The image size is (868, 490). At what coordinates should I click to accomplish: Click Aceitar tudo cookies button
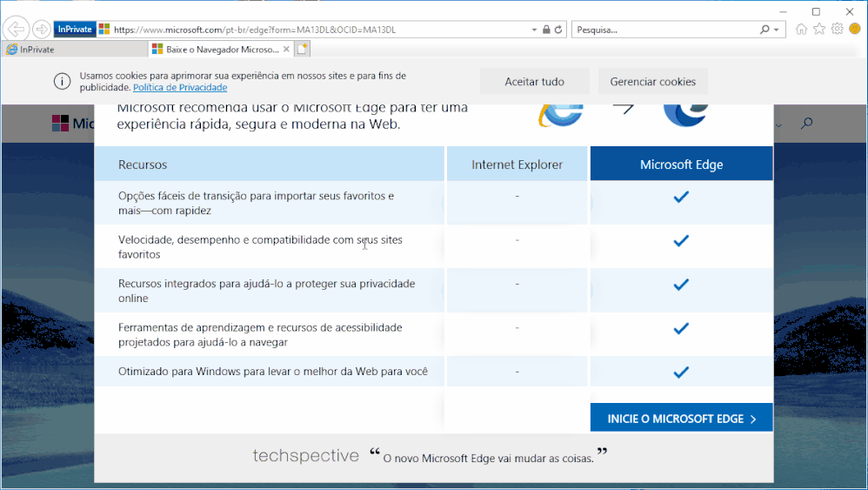534,82
